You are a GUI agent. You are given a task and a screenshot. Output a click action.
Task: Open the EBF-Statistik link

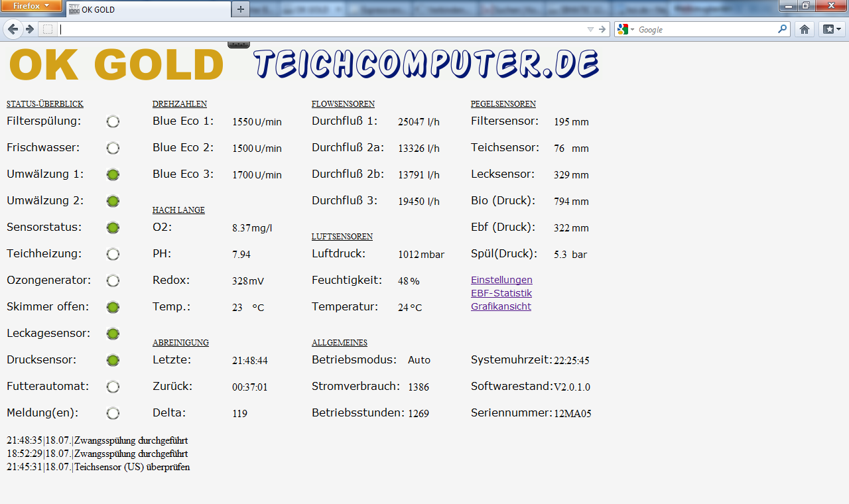tap(501, 293)
